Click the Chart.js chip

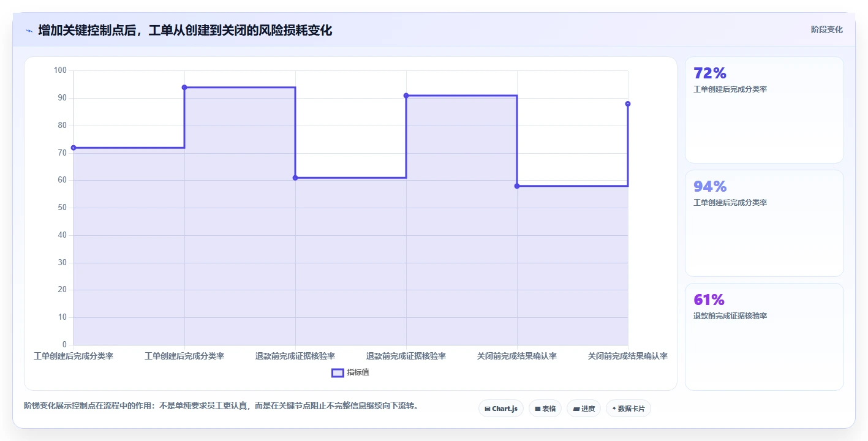(x=500, y=409)
